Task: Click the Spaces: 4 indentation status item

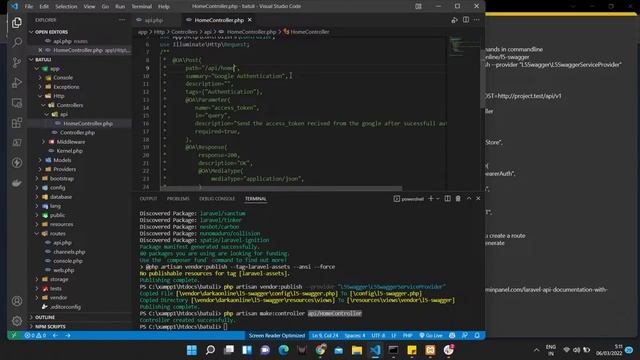Action: (355, 336)
